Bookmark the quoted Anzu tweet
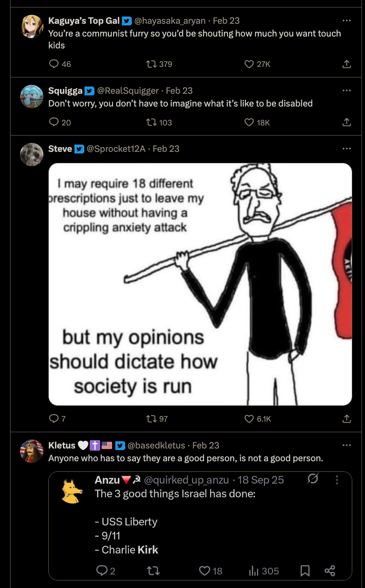 (x=305, y=571)
